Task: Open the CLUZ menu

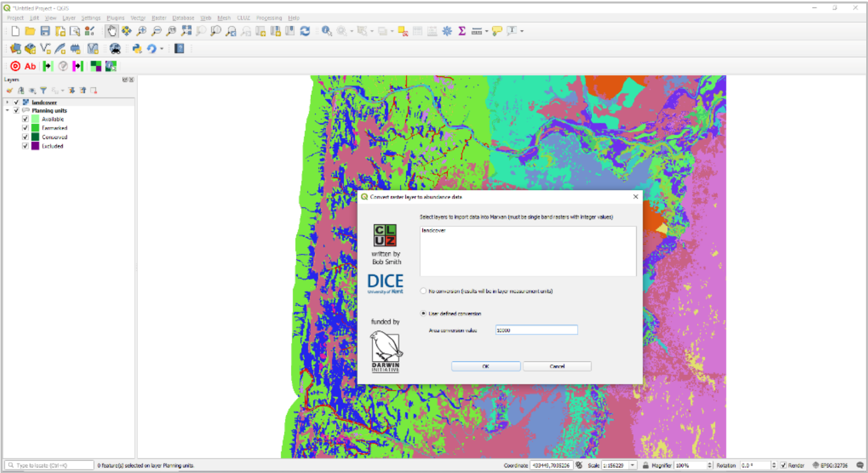Action: [243, 18]
